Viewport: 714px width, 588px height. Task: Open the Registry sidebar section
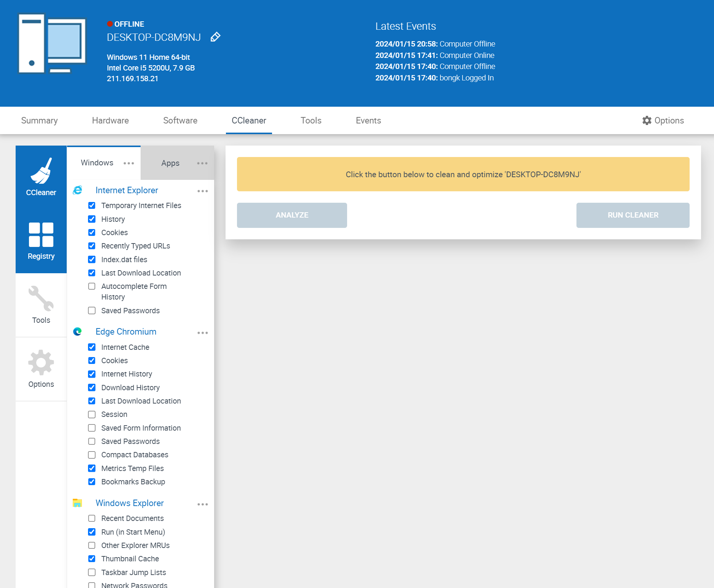click(41, 241)
